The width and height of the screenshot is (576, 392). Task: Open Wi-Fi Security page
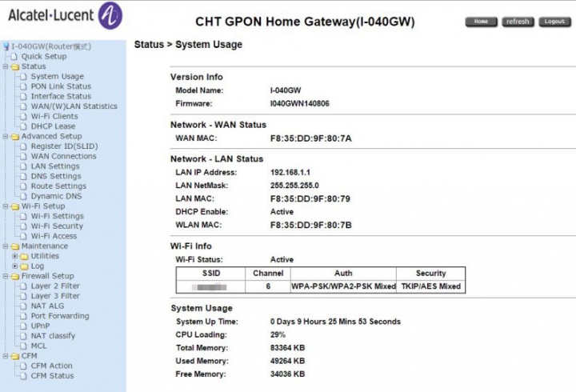tap(57, 226)
